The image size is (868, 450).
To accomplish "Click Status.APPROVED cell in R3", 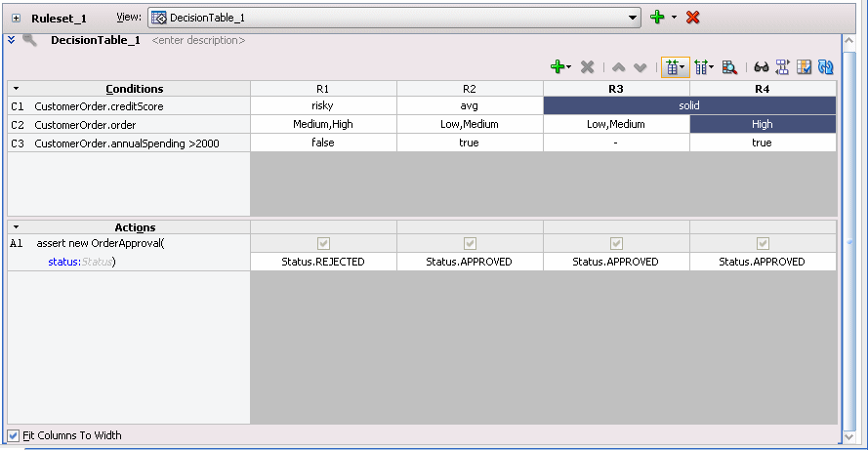I will [616, 262].
